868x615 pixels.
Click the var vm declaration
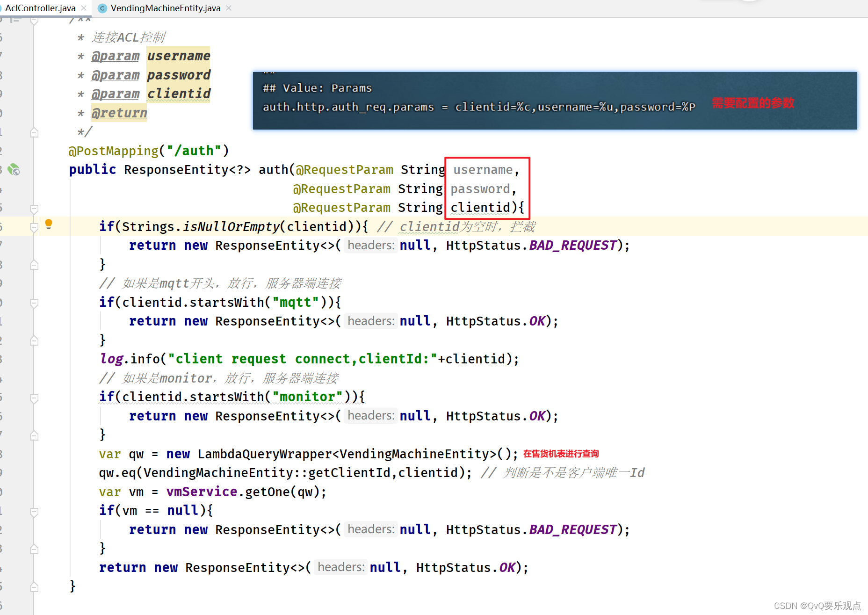click(x=121, y=492)
